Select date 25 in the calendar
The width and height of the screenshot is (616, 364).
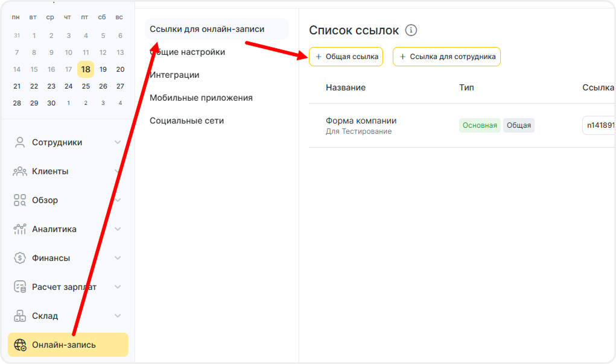(x=86, y=86)
